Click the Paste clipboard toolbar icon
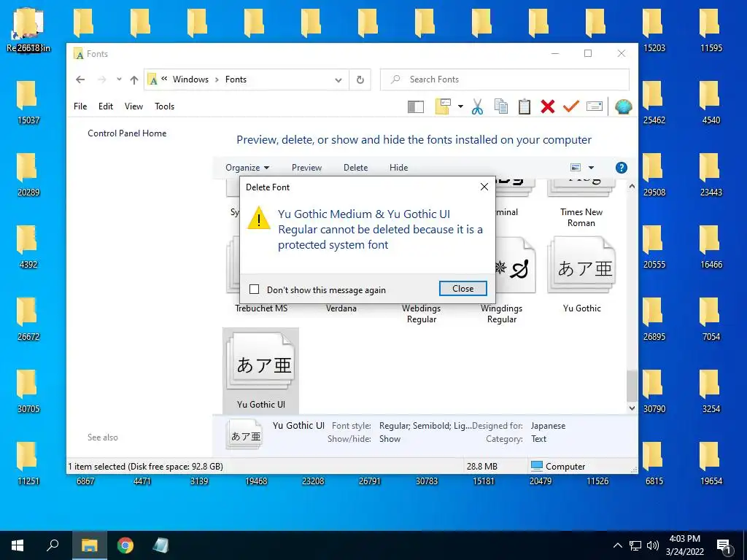 [524, 106]
